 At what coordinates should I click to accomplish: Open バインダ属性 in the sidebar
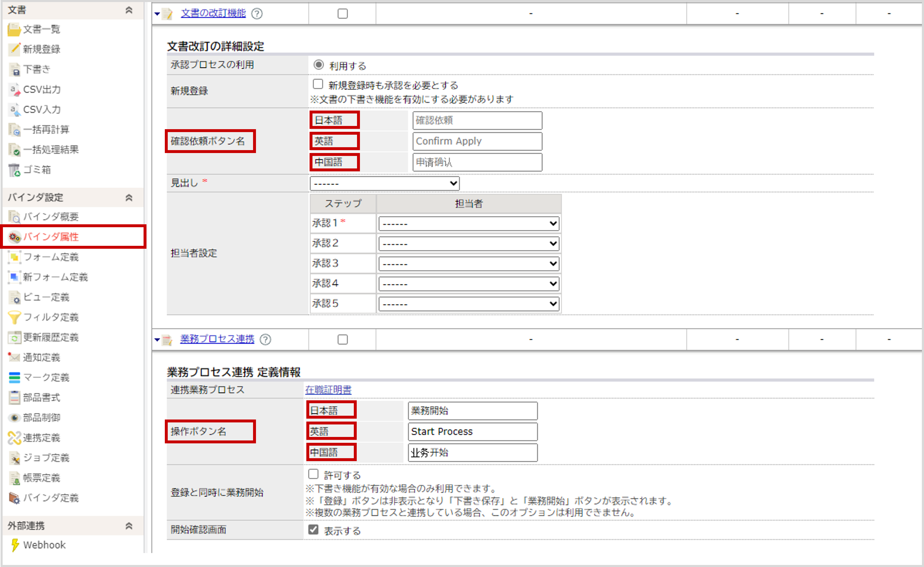[51, 237]
